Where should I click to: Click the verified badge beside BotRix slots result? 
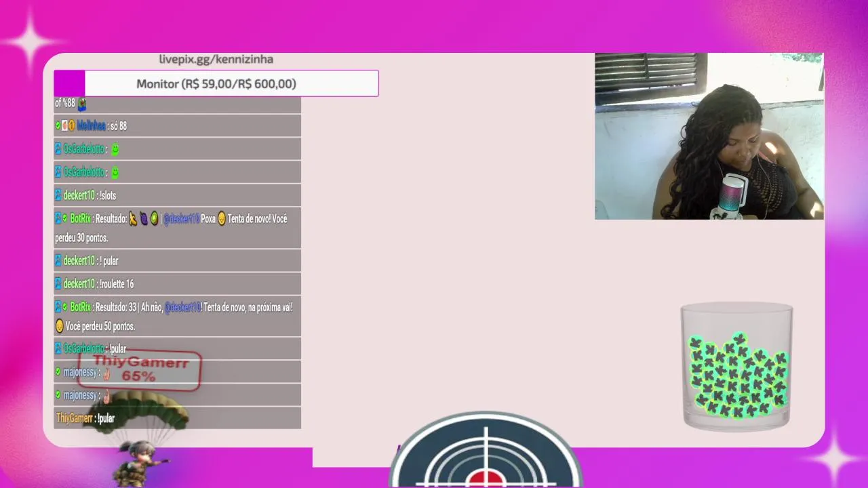click(x=65, y=219)
